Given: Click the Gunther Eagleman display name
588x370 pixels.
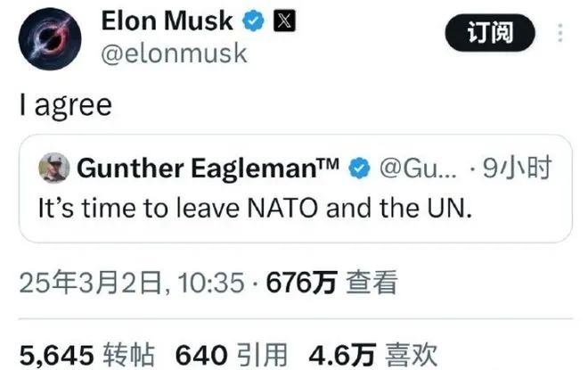Looking at the screenshot, I should coord(190,167).
